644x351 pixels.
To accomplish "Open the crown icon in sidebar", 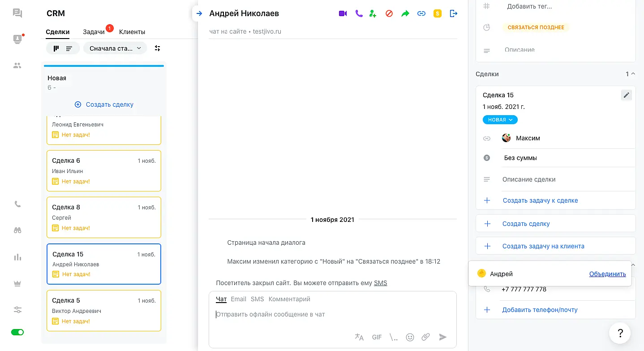I will pos(17,283).
